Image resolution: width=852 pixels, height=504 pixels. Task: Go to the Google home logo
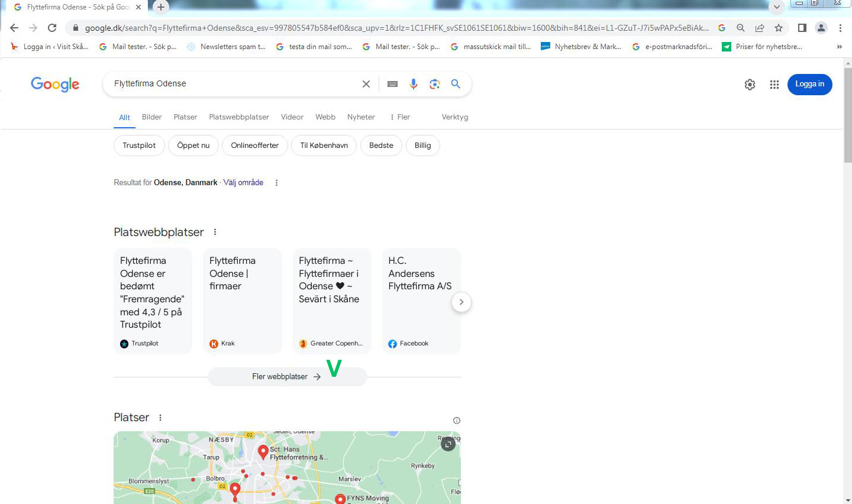(x=55, y=85)
